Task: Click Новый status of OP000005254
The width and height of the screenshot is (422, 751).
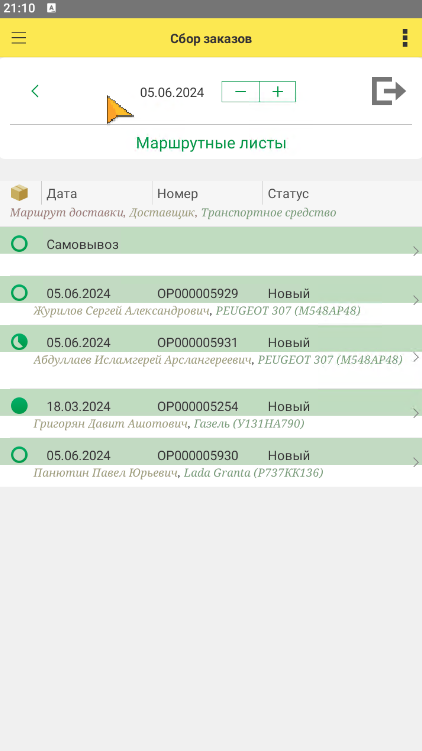Action: (289, 407)
